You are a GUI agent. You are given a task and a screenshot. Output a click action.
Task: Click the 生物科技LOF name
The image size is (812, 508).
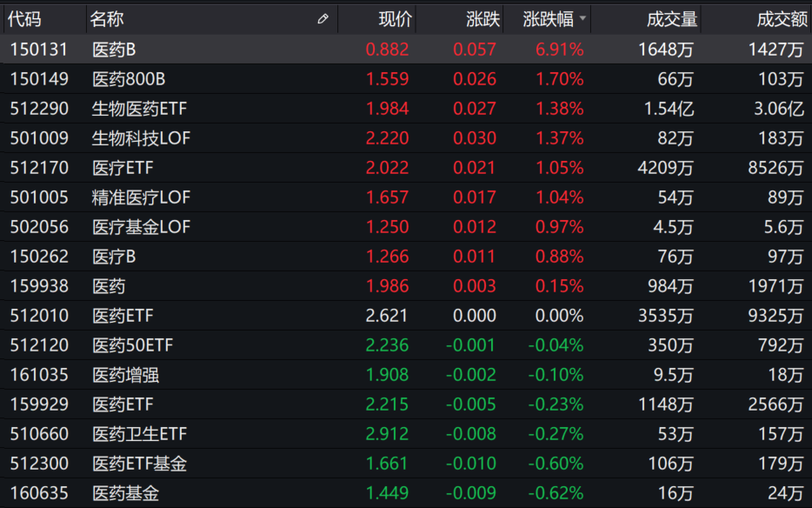tap(141, 138)
